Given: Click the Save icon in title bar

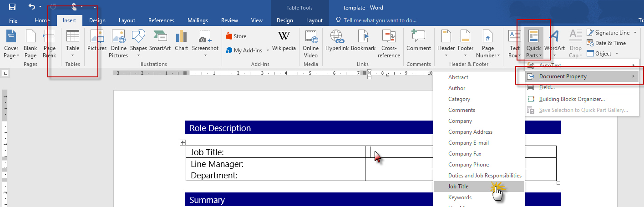Looking at the screenshot, I should (12, 7).
